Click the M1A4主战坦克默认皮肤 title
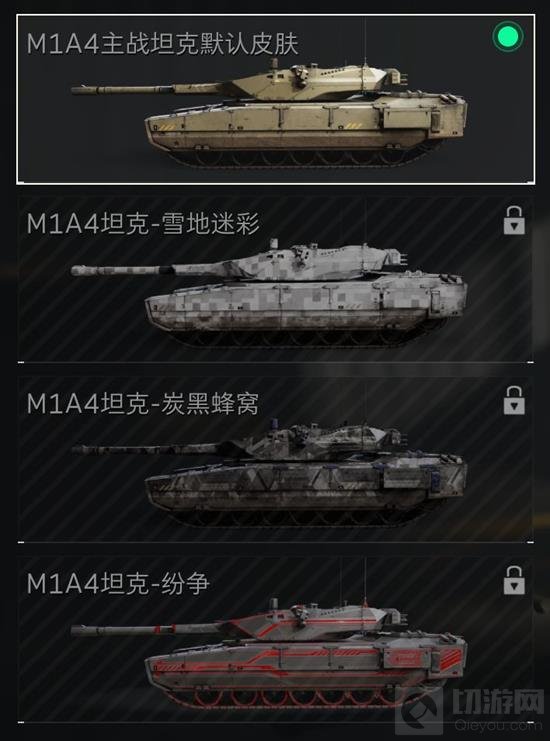This screenshot has width=550, height=741. pos(163,44)
